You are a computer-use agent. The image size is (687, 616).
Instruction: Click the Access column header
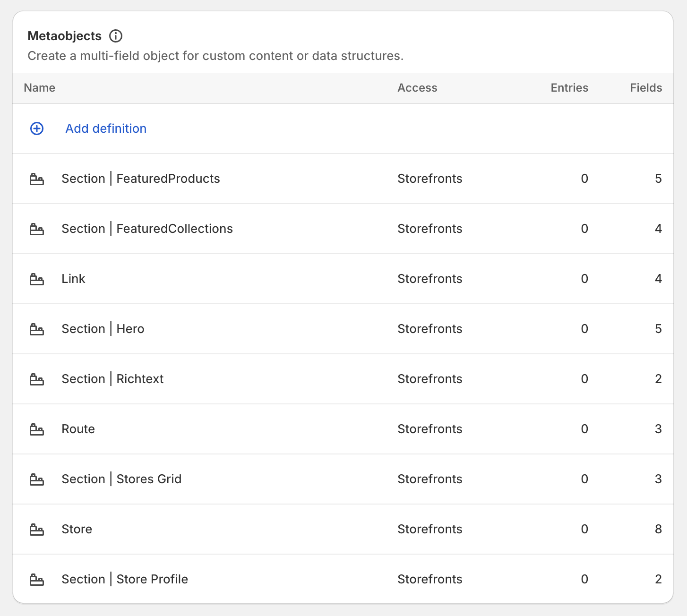coord(417,88)
